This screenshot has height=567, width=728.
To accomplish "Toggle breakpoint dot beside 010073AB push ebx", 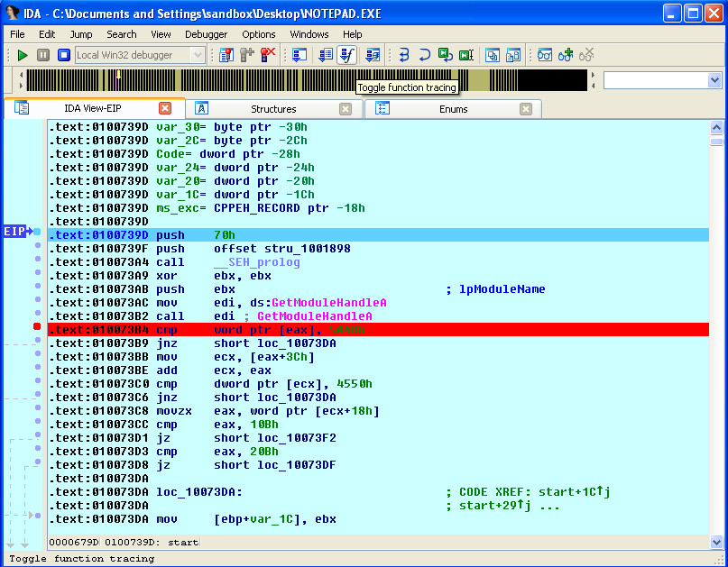I will [38, 286].
